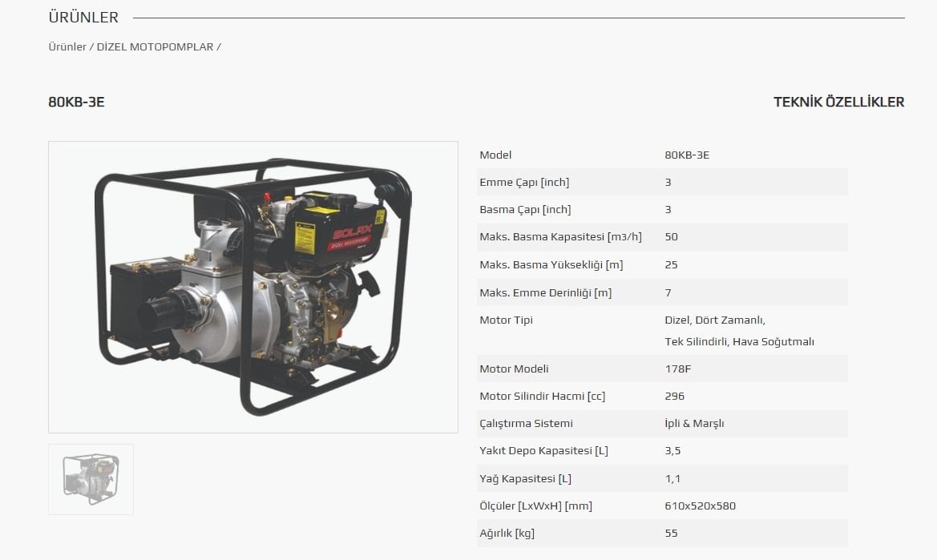This screenshot has height=560, width=937.
Task: Click the Maks. Basma Yüksekliği row label
Action: [551, 264]
